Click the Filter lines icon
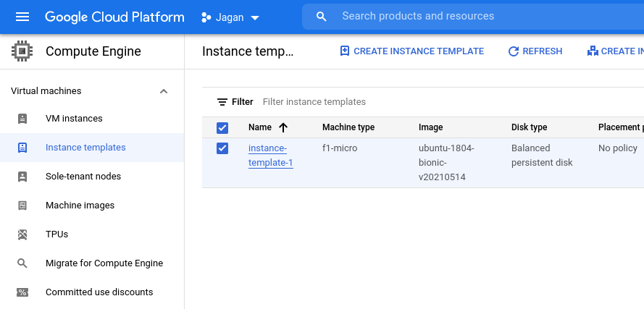This screenshot has width=644, height=309. [222, 102]
